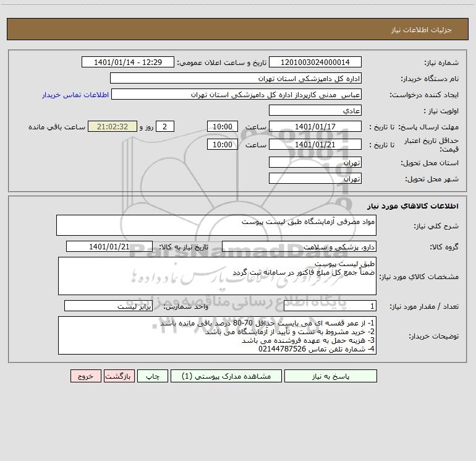Click section heading اطلاعات کالاهای مورد نیاز
Viewport: 476px width, 461px height.
(x=413, y=206)
